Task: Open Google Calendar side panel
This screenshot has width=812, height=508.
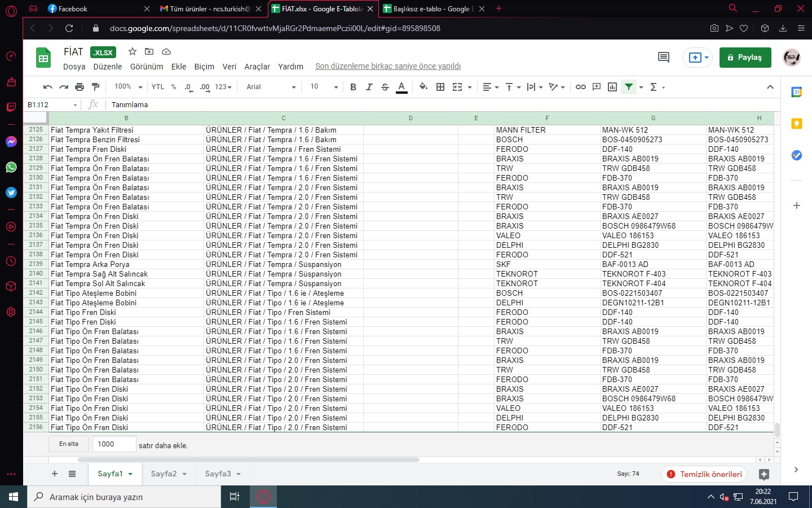Action: (796, 92)
